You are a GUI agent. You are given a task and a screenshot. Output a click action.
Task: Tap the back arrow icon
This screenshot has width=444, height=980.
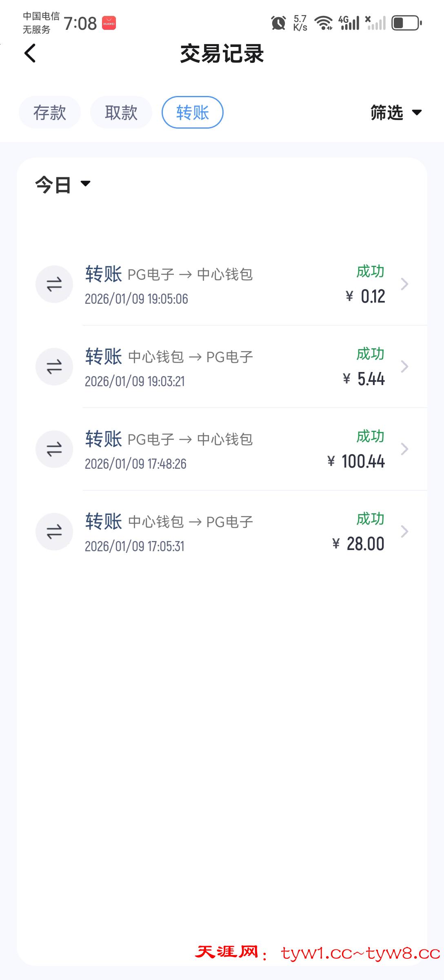click(30, 53)
